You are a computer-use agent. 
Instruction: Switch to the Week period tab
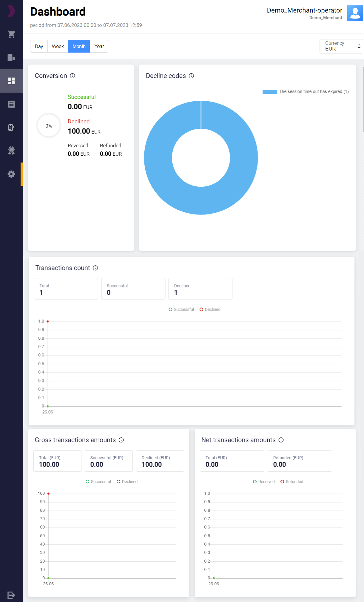click(x=58, y=46)
